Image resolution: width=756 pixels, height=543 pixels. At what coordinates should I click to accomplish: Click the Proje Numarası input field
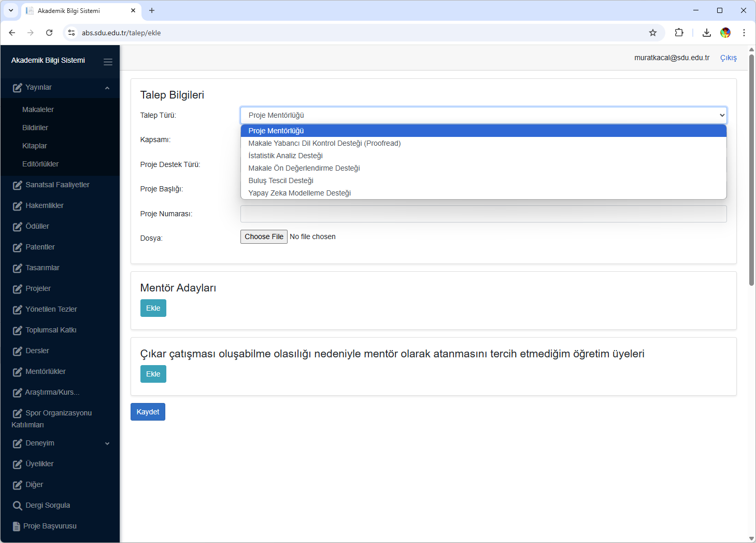tap(483, 214)
